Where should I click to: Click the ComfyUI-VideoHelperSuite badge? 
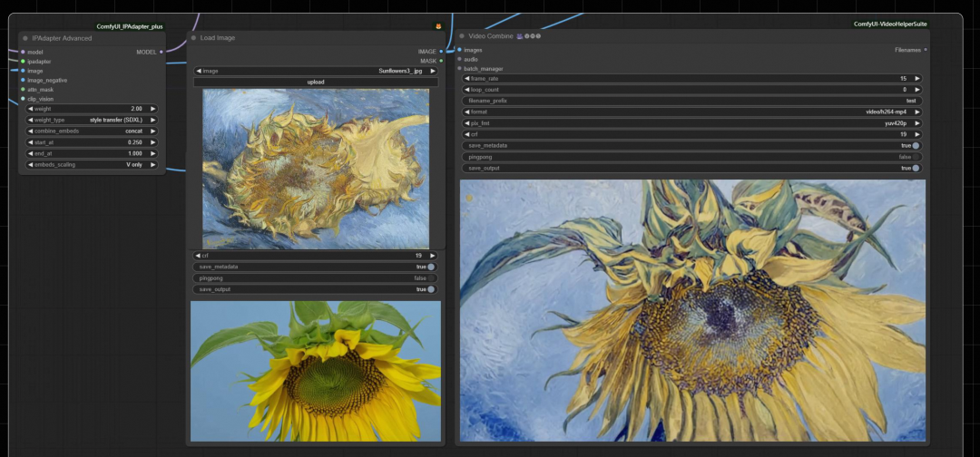890,24
